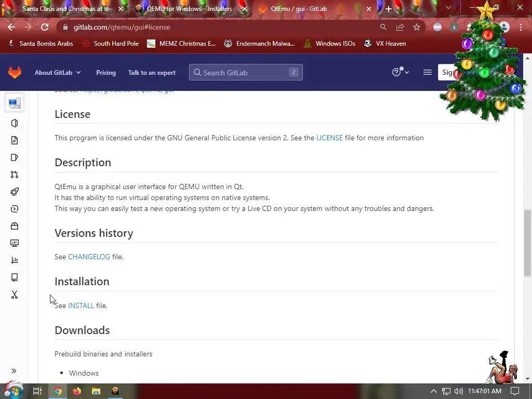Open South Hard Pole bookmark
The width and height of the screenshot is (532, 399).
point(111,44)
